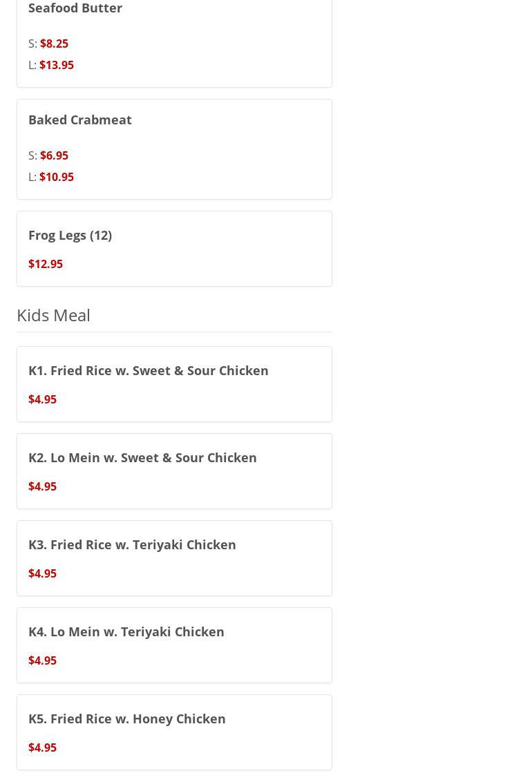Open the Seafood Butter menu item

click(75, 8)
